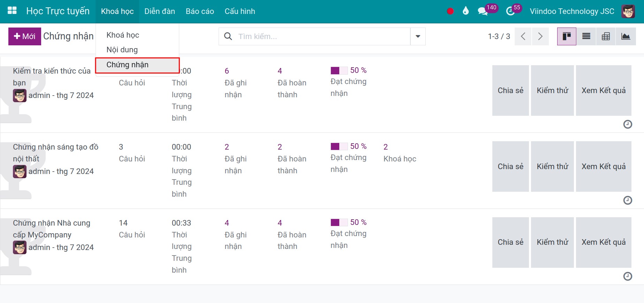
Task: Open the apps grid home menu
Action: 12,11
